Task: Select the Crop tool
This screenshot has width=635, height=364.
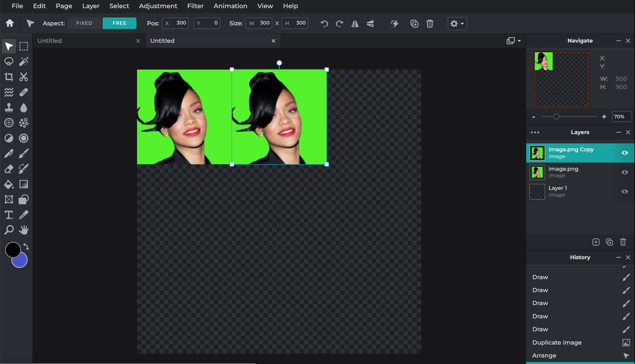Action: pyautogui.click(x=9, y=77)
